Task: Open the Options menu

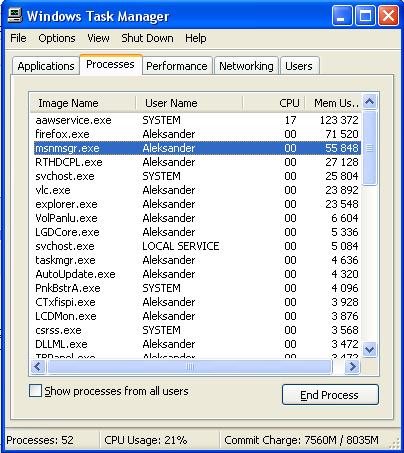Action: [57, 38]
